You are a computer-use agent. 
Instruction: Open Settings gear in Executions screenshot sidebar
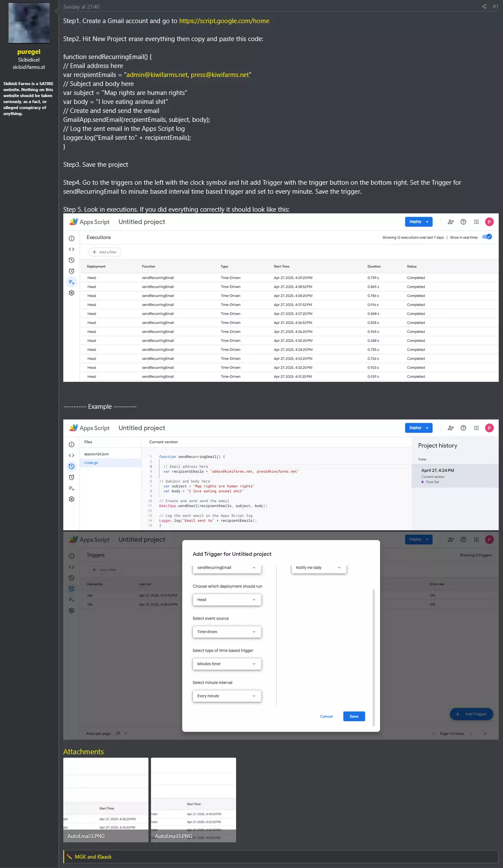pyautogui.click(x=71, y=293)
